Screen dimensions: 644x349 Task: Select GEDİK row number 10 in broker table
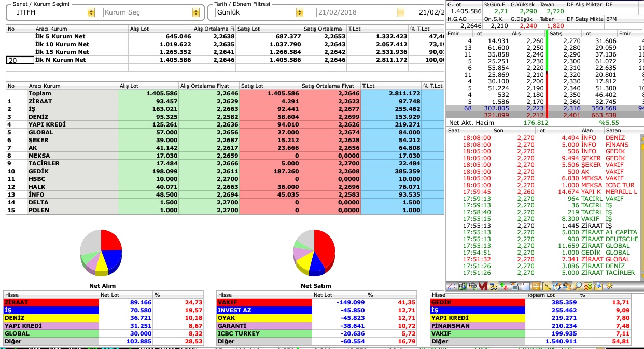point(225,171)
